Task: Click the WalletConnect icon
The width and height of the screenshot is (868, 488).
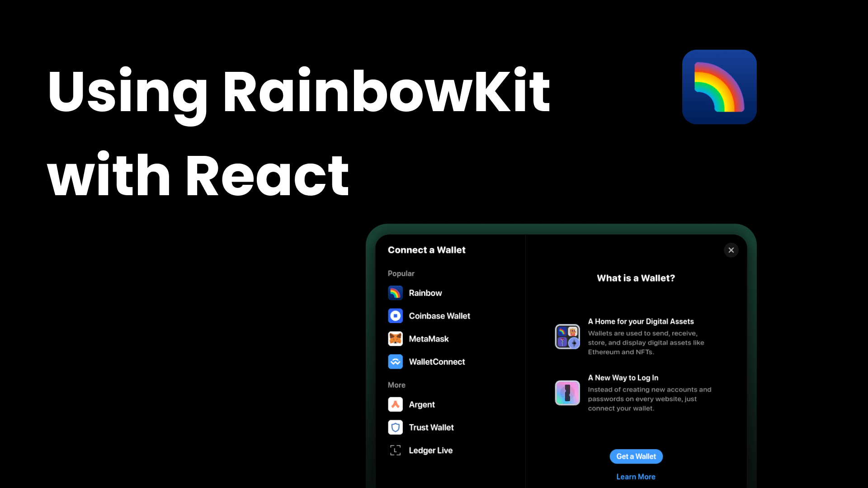Action: pos(395,362)
